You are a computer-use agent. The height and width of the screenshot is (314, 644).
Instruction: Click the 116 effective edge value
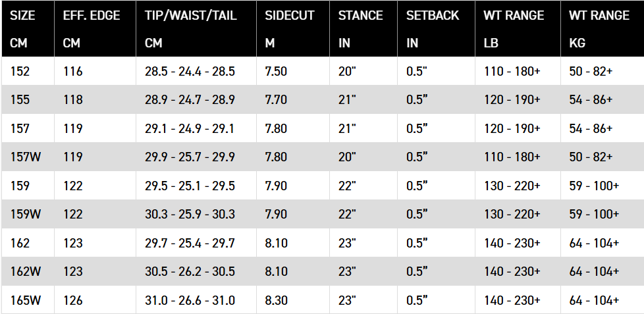pos(73,72)
